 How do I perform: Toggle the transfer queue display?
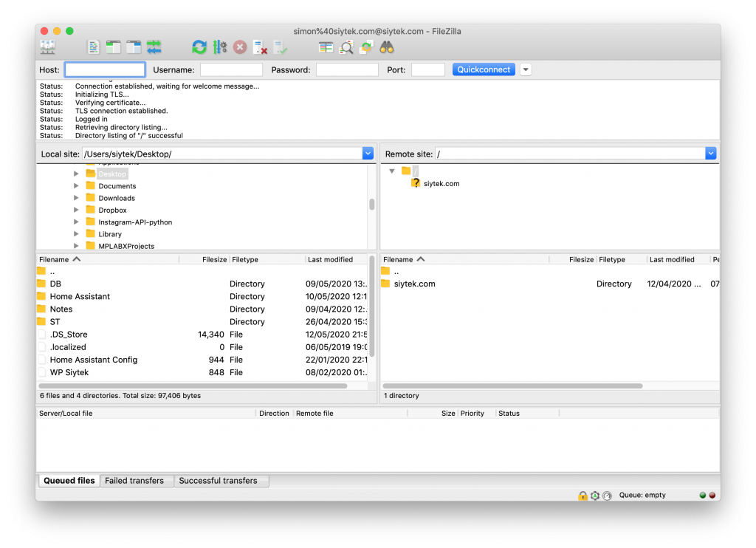coord(154,47)
